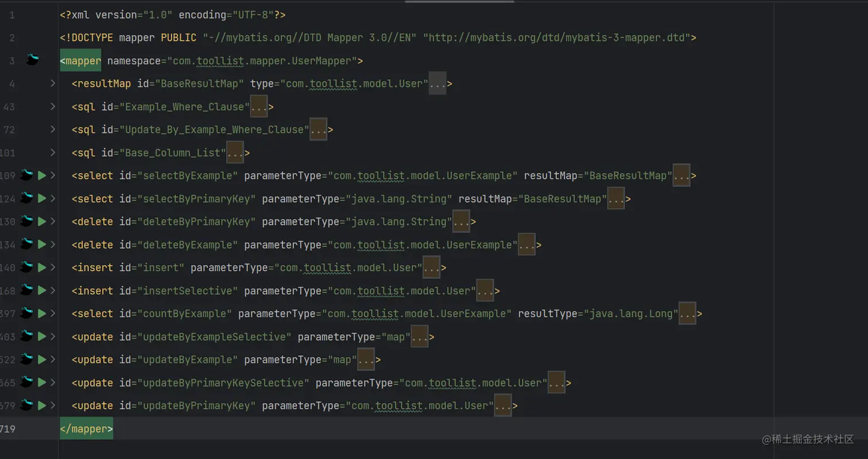
Task: Expand the sql Base_Column_List fold chevron in gutter
Action: [x=53, y=153]
